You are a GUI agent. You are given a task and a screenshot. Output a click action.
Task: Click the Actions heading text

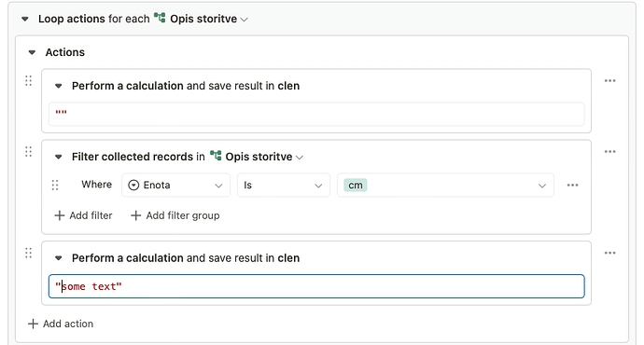coord(65,52)
